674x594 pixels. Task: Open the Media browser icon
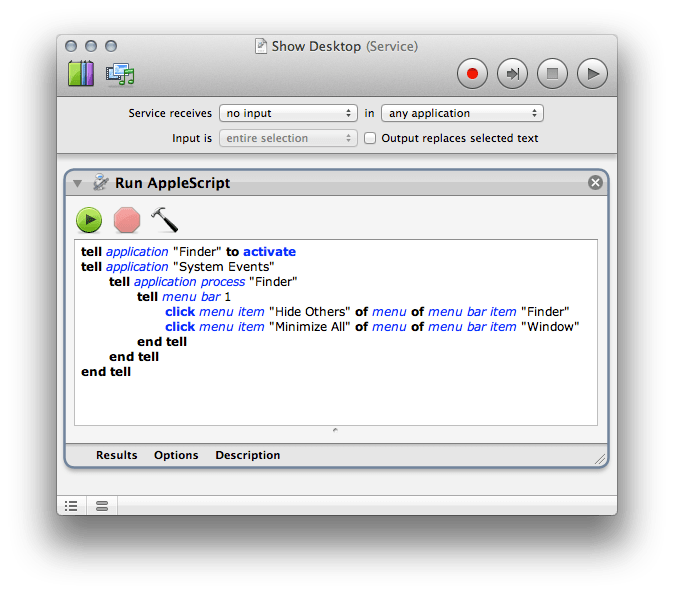point(120,74)
